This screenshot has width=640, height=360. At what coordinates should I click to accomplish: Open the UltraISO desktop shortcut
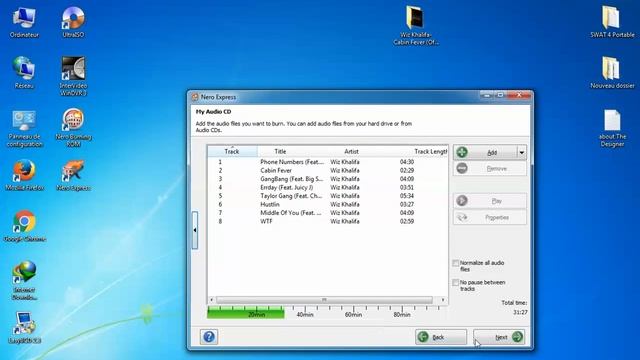73,22
